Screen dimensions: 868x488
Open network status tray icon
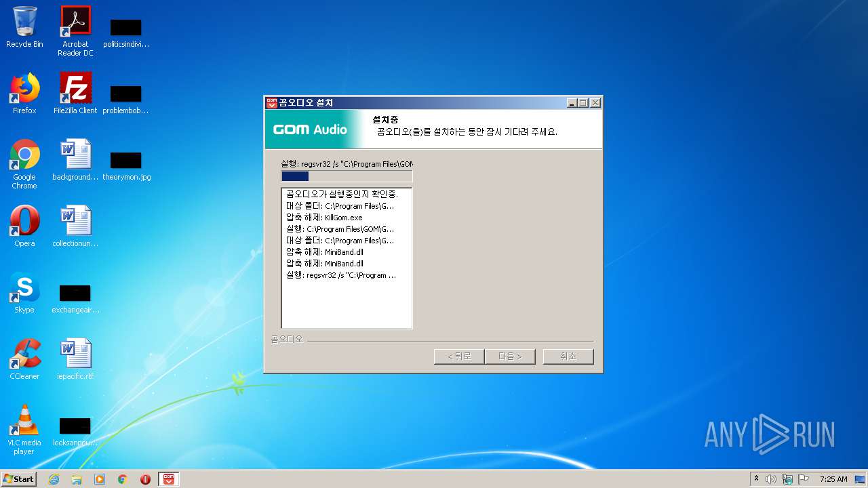tap(787, 479)
